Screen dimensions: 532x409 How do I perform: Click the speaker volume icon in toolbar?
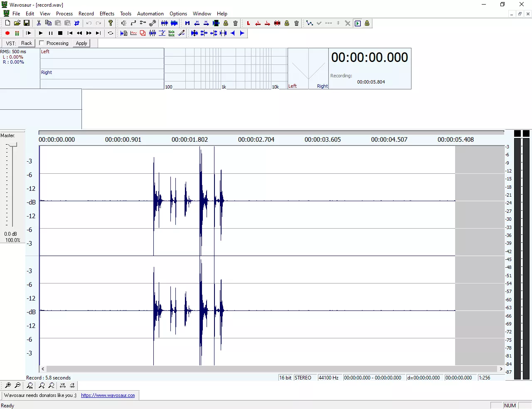click(123, 23)
